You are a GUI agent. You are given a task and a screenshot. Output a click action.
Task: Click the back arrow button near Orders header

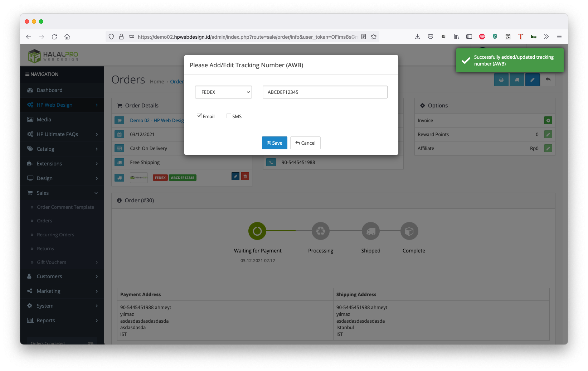(x=548, y=80)
